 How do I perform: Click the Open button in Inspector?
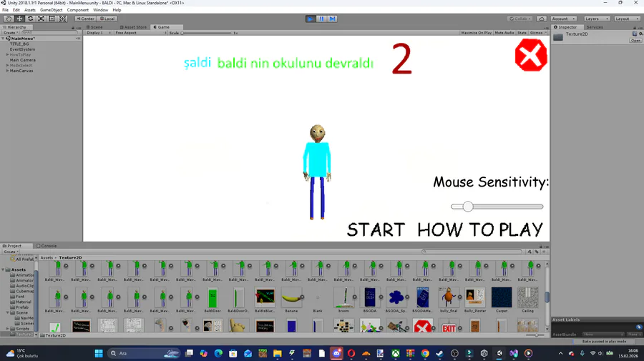click(x=635, y=41)
